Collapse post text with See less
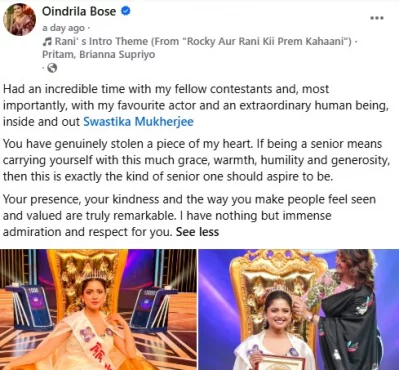Viewport: 399px width, 370px height. (197, 232)
